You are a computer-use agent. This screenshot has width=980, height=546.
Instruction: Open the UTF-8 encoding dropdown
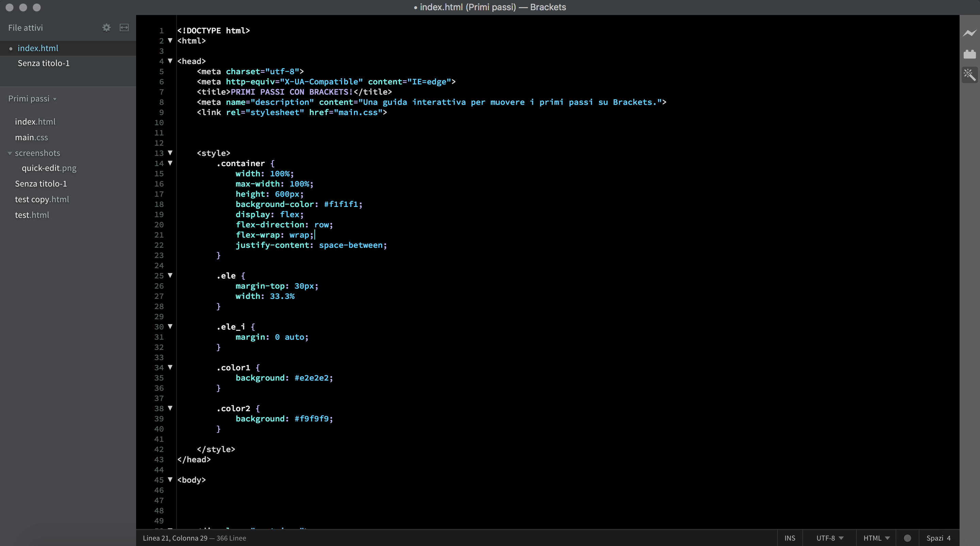tap(830, 538)
